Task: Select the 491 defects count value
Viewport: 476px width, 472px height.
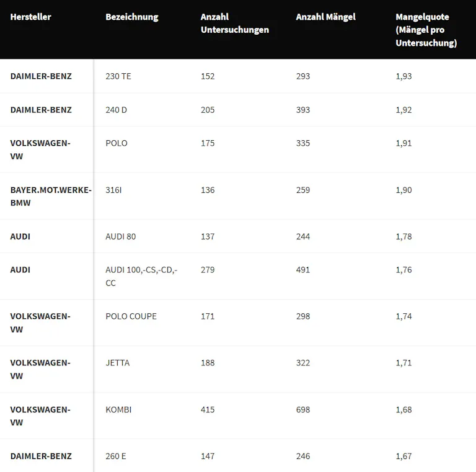Action: pyautogui.click(x=302, y=270)
